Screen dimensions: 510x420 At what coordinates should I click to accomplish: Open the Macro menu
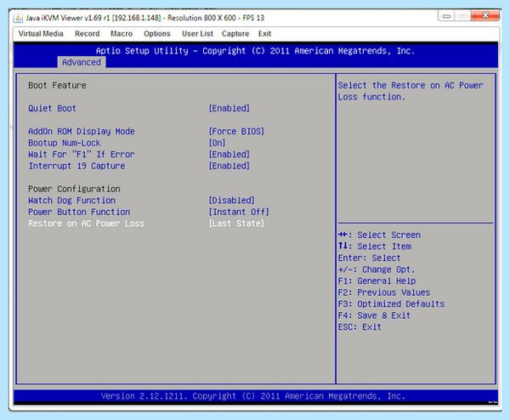tap(122, 34)
